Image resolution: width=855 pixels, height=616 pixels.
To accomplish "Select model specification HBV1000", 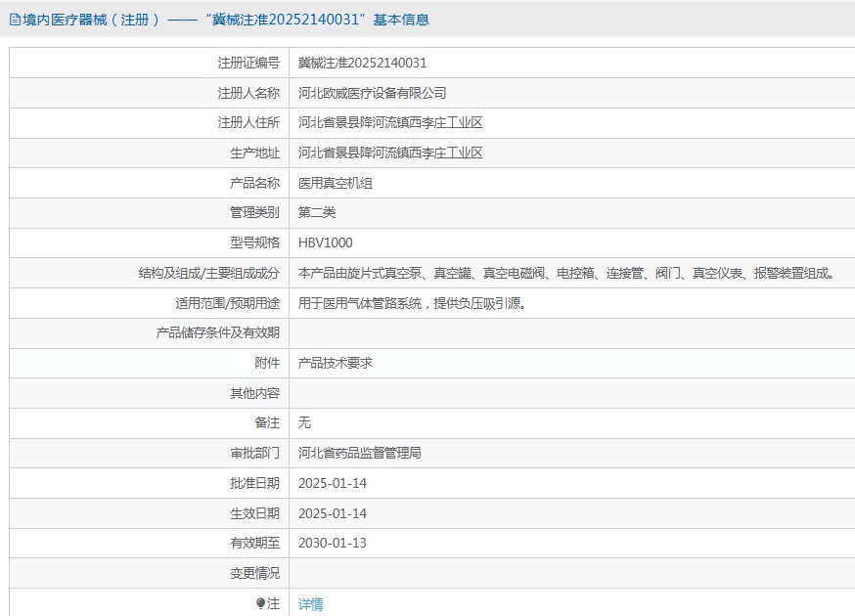I will click(326, 242).
